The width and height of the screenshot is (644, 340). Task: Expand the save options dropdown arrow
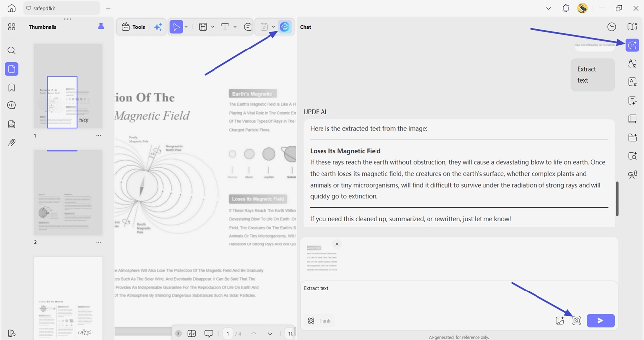(x=273, y=27)
